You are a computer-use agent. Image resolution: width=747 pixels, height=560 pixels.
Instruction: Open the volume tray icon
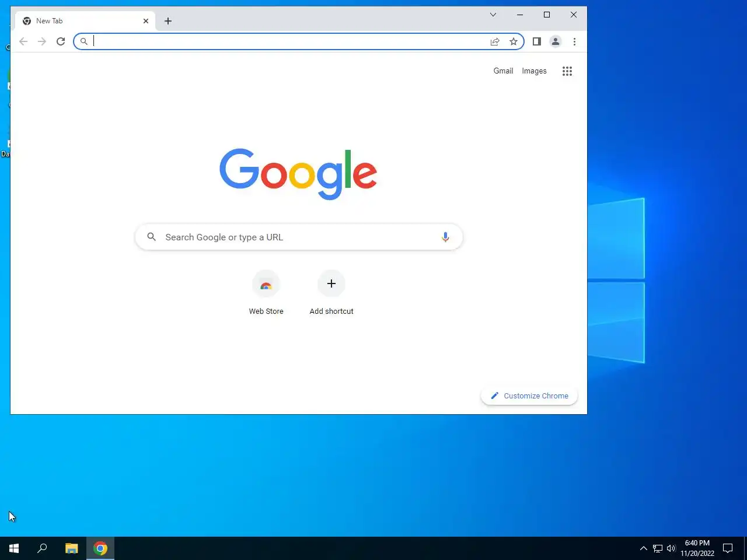[671, 548]
